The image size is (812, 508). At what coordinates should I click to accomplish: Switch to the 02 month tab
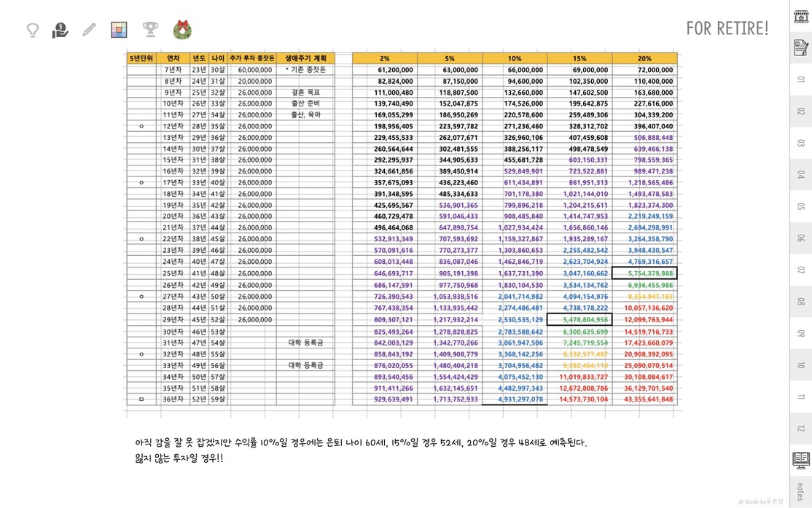[x=801, y=112]
